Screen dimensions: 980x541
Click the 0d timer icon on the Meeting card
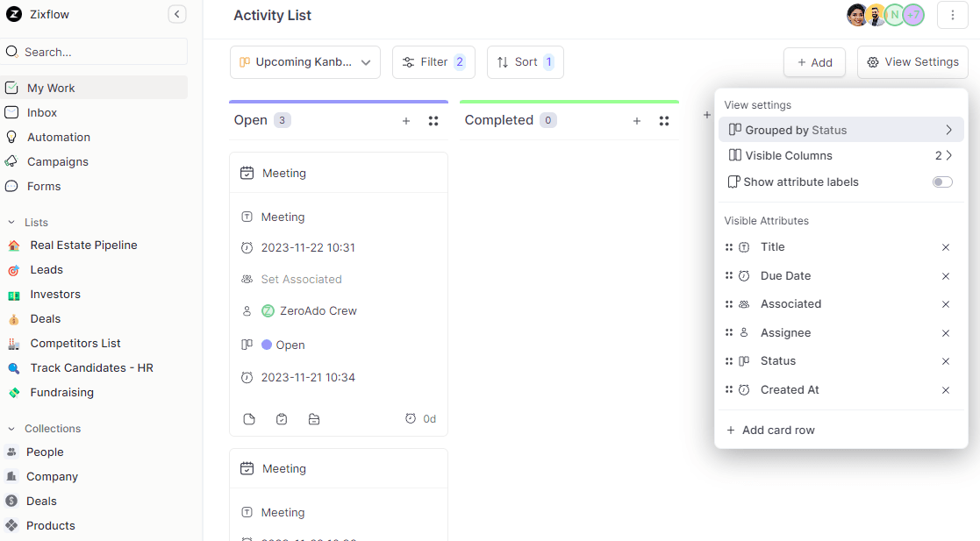[x=412, y=419]
